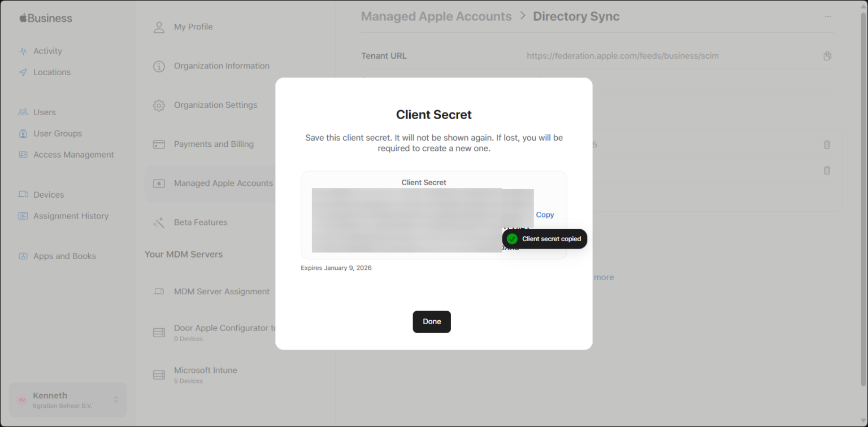Switch to Managed Apple Accounts settings
Screen dimensions: 868x427
[x=223, y=183]
